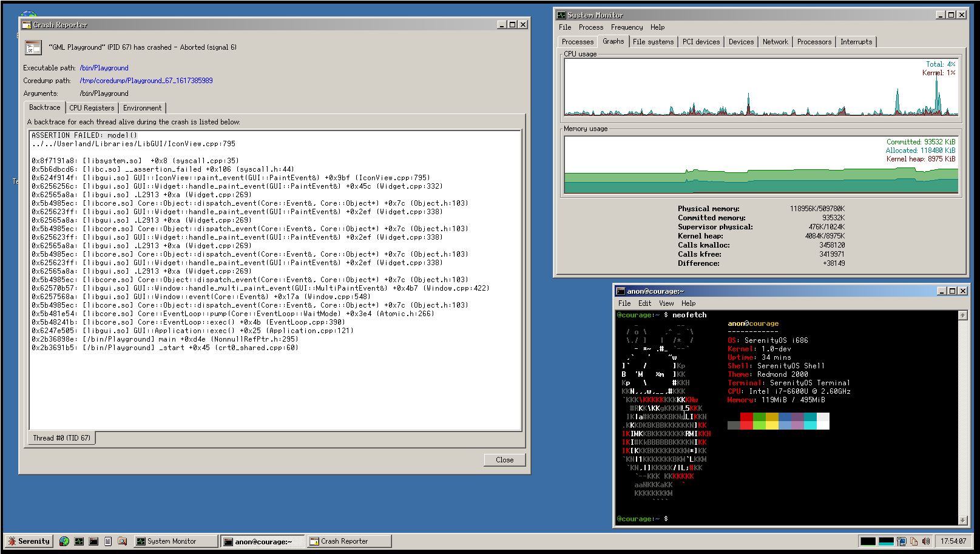
Task: Click the memory graph applet in tray
Action: (886, 541)
